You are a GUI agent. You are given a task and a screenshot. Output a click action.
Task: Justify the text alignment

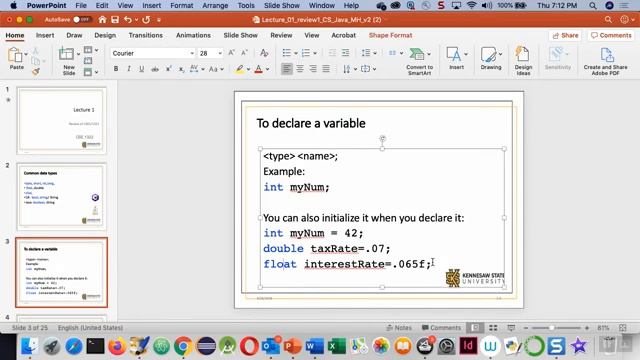point(326,69)
